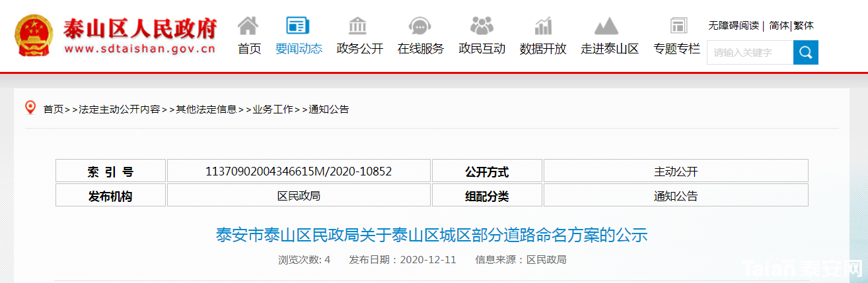
Task: Click the 泰山区人民政府 site title
Action: tap(140, 28)
